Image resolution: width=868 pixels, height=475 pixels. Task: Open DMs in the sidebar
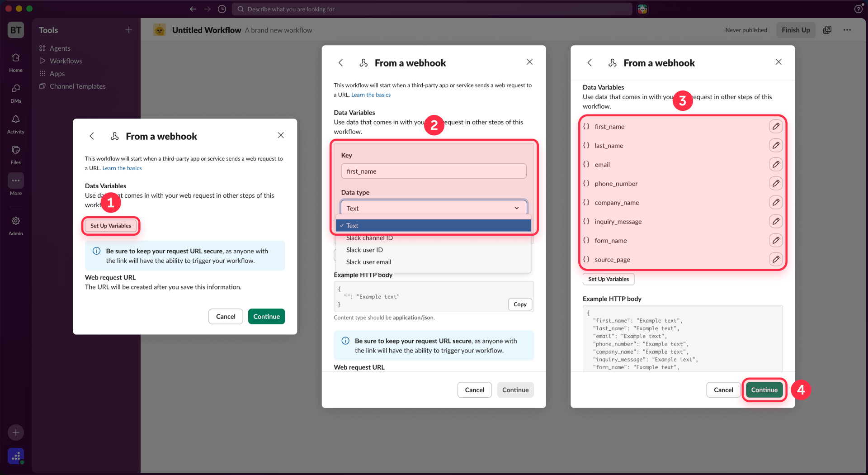[x=16, y=93]
